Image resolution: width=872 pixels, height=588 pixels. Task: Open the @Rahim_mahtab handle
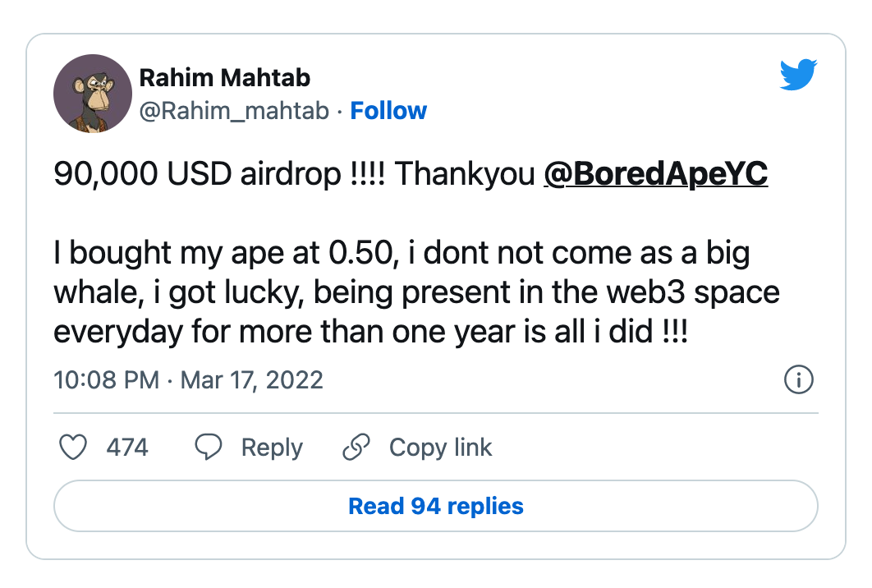[x=234, y=111]
